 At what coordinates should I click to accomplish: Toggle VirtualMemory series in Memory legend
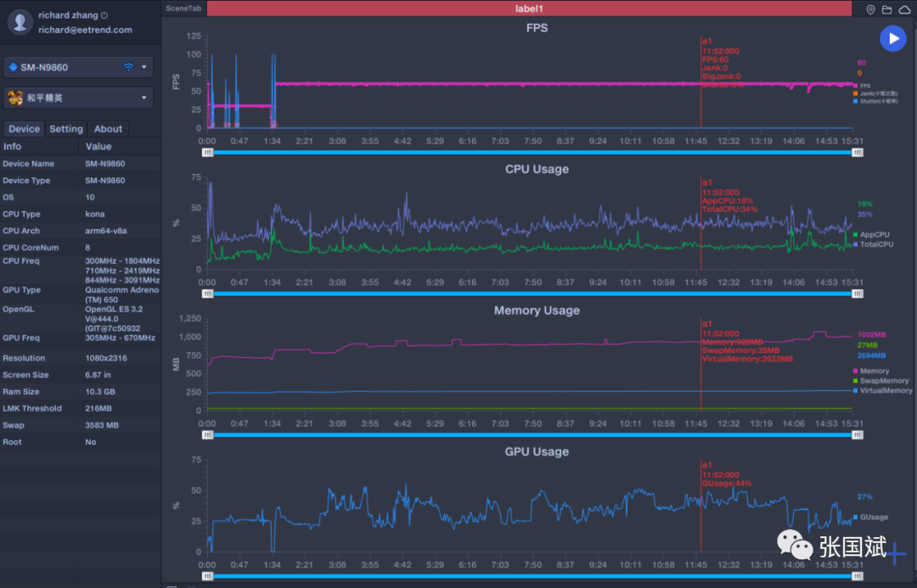coord(885,390)
